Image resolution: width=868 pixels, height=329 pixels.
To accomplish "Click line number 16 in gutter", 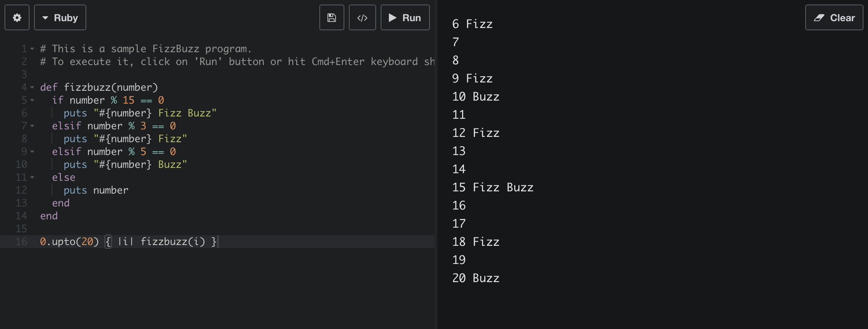I will 21,242.
